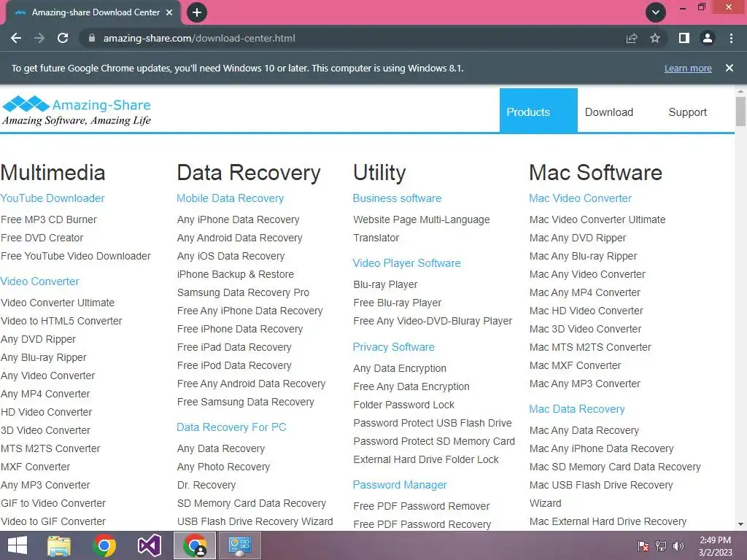The width and height of the screenshot is (747, 560).
Task: Dismiss the Chrome update notification bar
Action: tap(729, 68)
